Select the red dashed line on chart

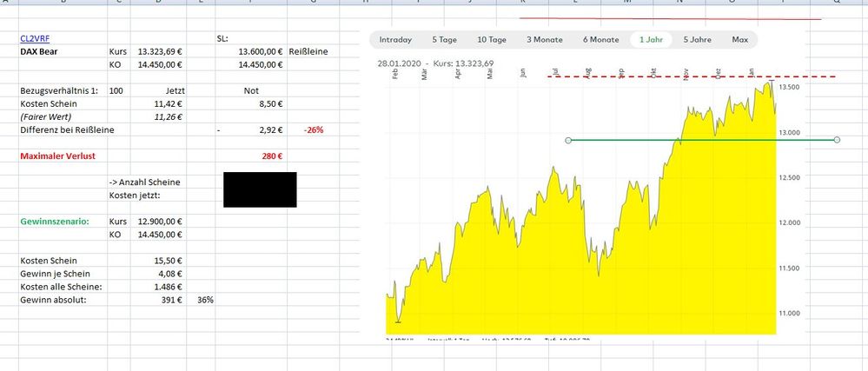695,77
